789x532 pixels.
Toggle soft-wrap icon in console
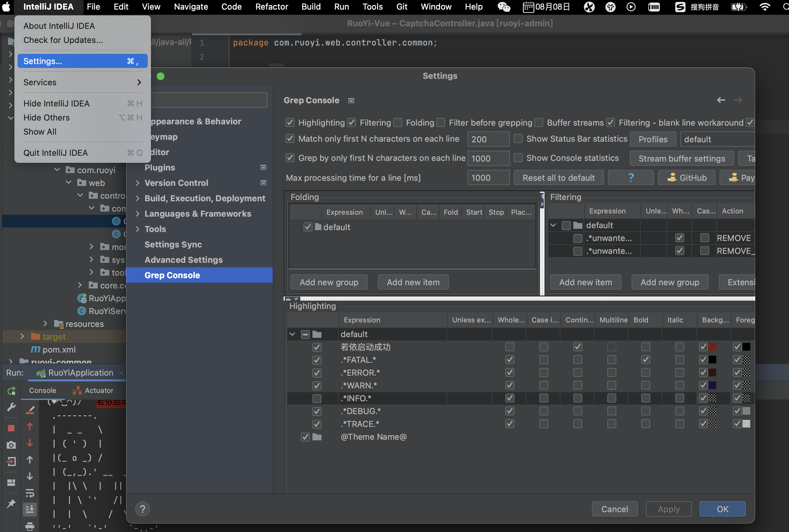tap(30, 493)
